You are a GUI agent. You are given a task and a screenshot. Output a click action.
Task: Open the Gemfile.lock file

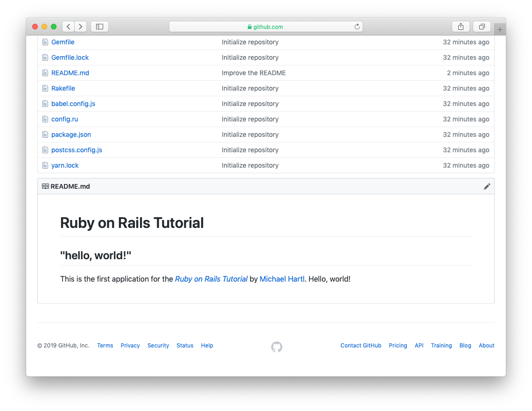[x=70, y=57]
